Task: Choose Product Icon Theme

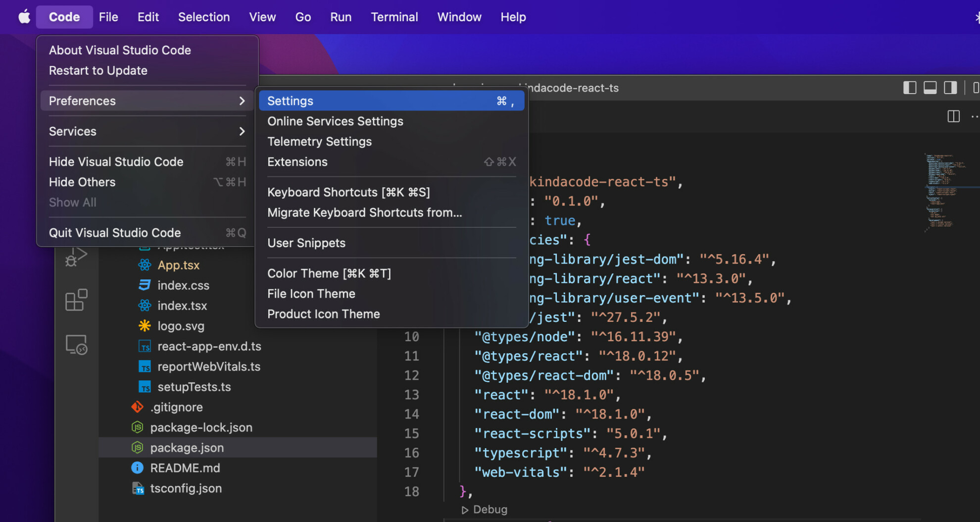Action: [x=392, y=314]
